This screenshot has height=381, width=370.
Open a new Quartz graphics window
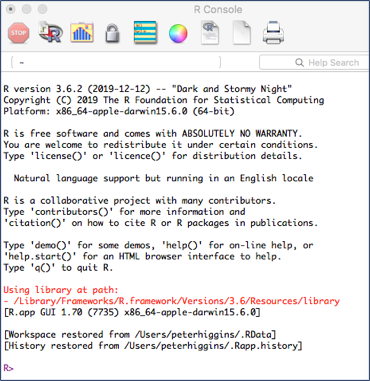point(82,32)
